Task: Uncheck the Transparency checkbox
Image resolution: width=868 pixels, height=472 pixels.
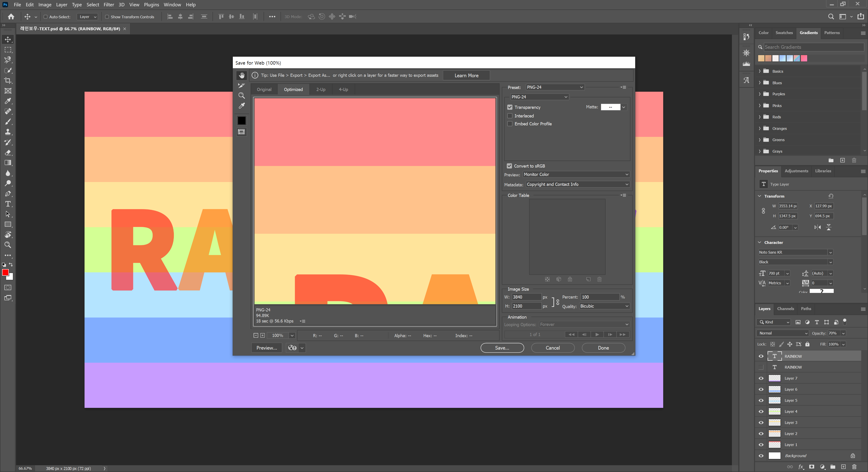Action: point(510,107)
